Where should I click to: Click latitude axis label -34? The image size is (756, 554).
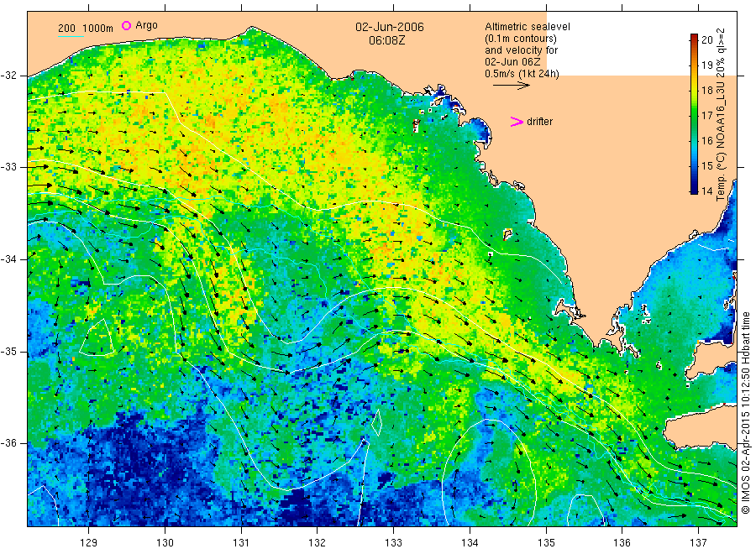tap(8, 259)
